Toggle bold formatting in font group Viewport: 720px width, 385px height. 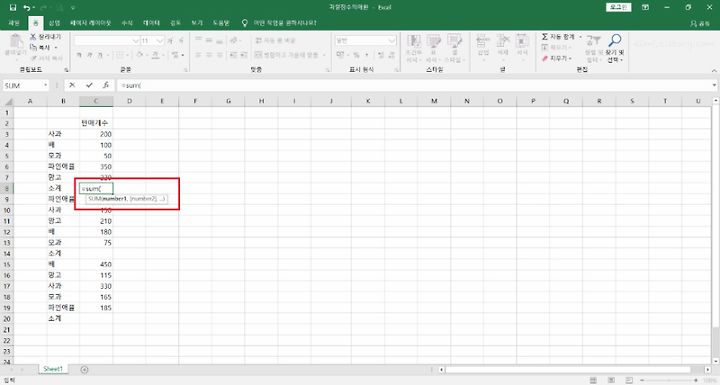point(79,55)
